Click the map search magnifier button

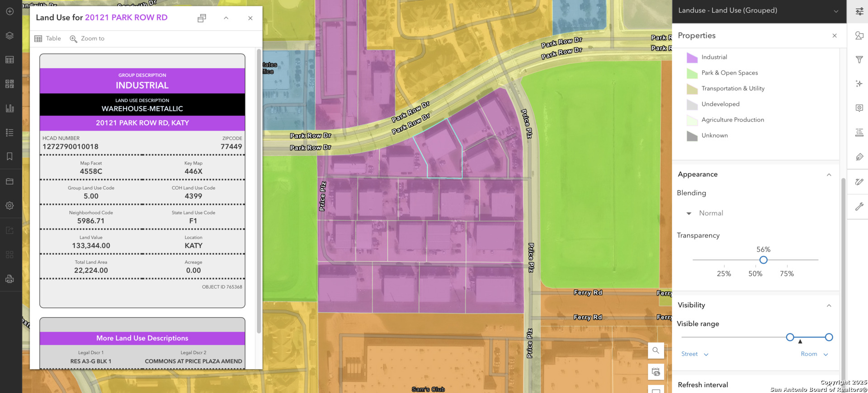(x=656, y=351)
